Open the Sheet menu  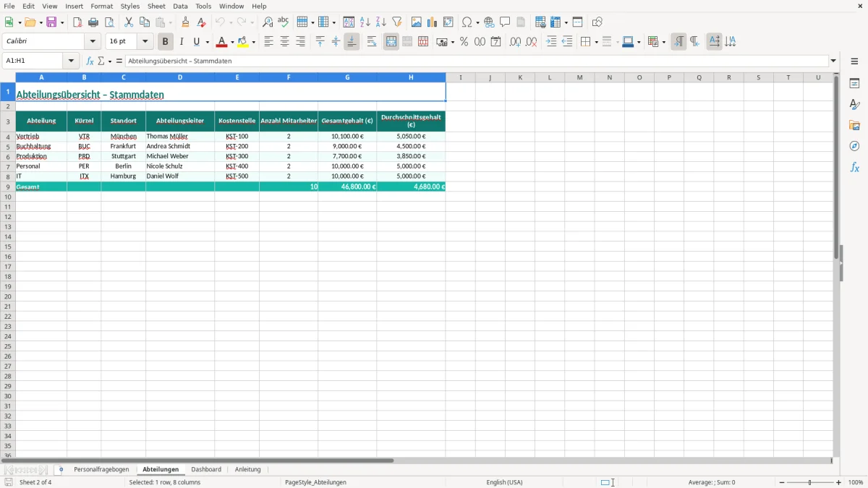tap(156, 6)
